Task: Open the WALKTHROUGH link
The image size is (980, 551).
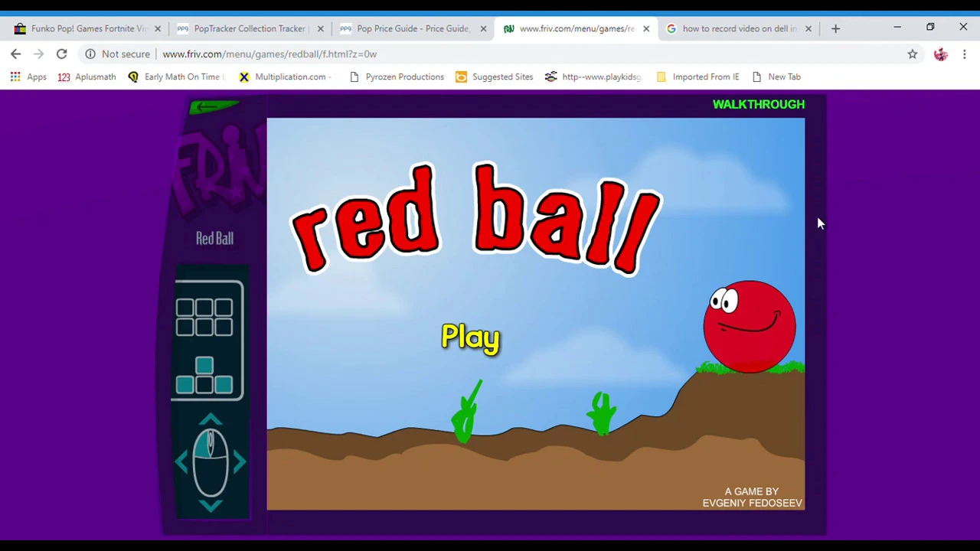Action: tap(759, 104)
